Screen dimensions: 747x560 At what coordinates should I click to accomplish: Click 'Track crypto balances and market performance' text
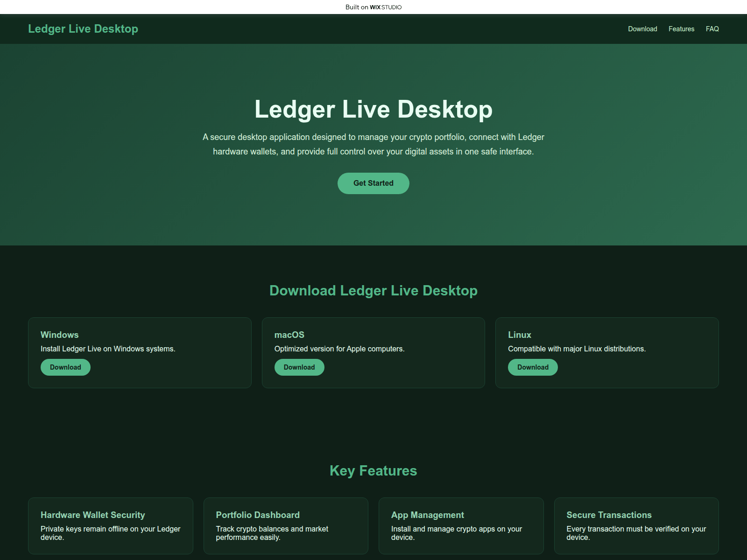[x=272, y=533]
